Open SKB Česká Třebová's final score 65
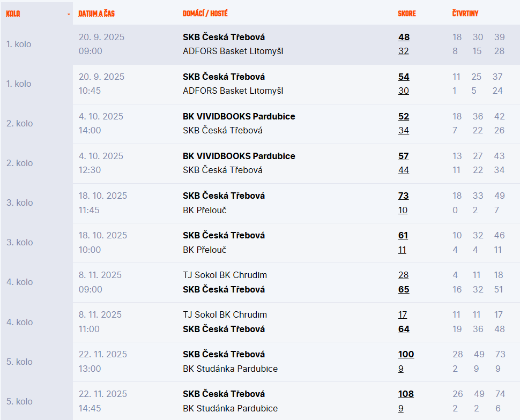The height and width of the screenshot is (420, 520). pyautogui.click(x=404, y=289)
